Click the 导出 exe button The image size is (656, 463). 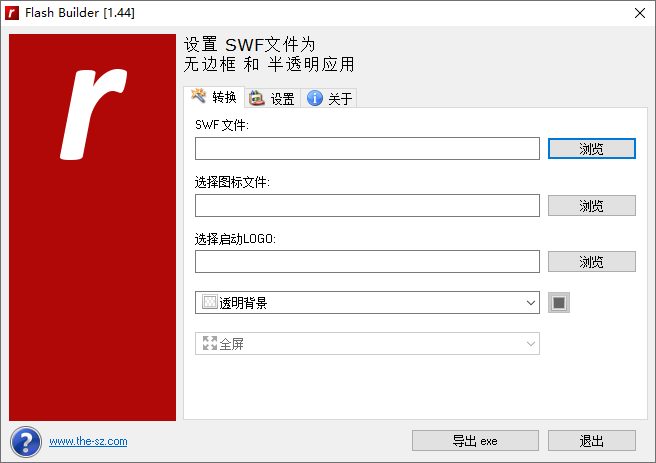(x=475, y=440)
